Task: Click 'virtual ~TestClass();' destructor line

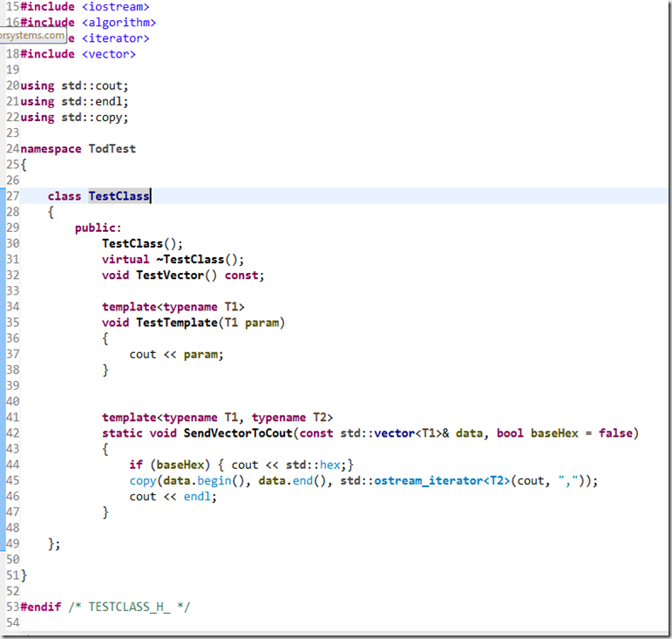Action: point(173,259)
